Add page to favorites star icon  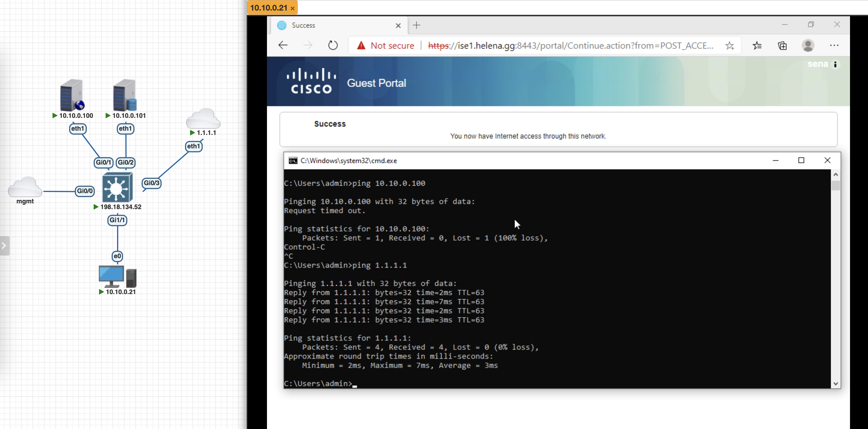click(x=730, y=45)
